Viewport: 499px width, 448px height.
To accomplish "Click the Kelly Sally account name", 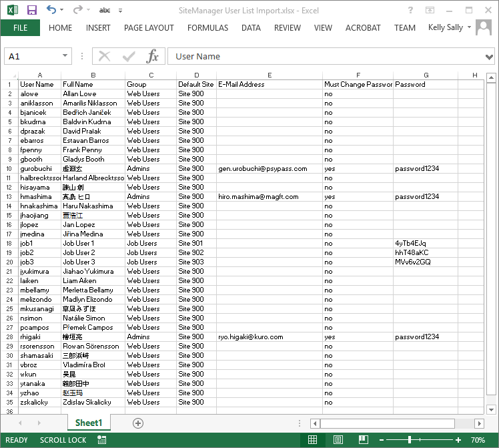I will pyautogui.click(x=446, y=28).
